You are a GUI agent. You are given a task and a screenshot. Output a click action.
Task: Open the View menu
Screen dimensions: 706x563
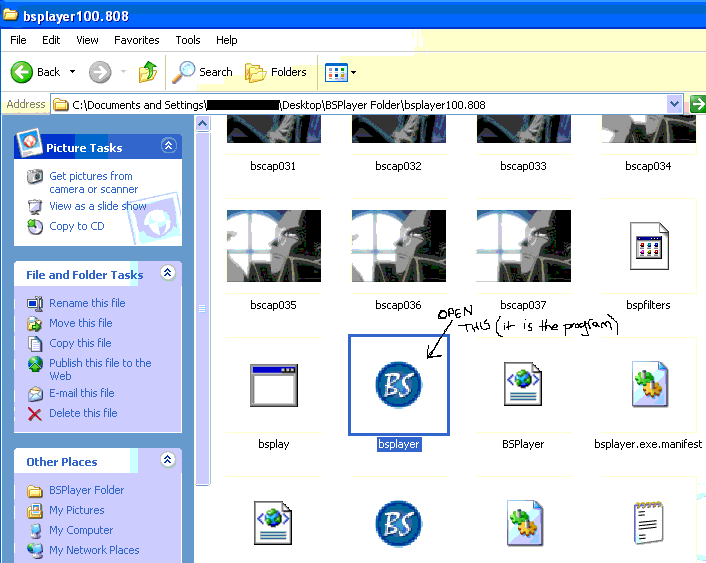87,40
